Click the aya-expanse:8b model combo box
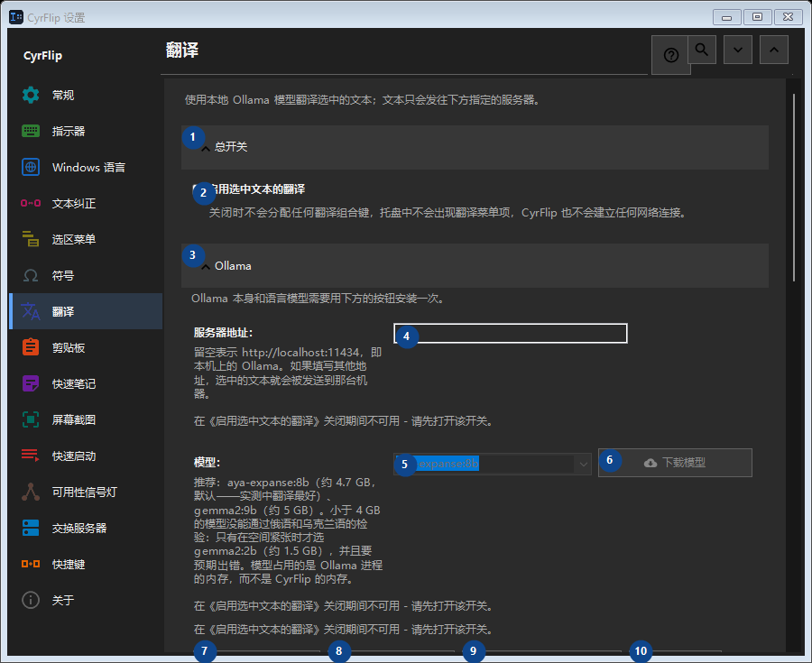 [492, 464]
